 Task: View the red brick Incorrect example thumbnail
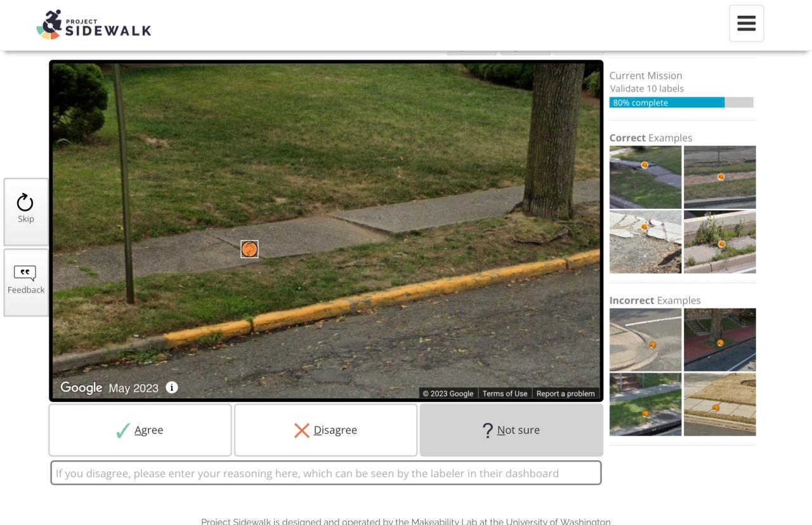(720, 340)
